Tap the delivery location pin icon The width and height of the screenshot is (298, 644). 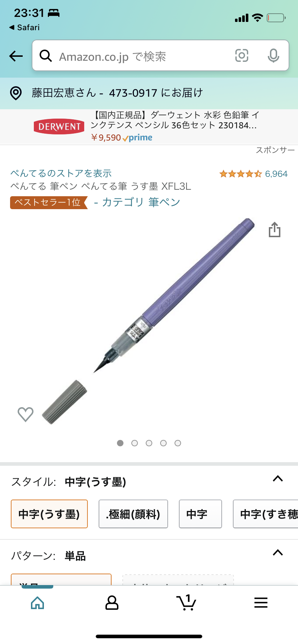(x=16, y=93)
